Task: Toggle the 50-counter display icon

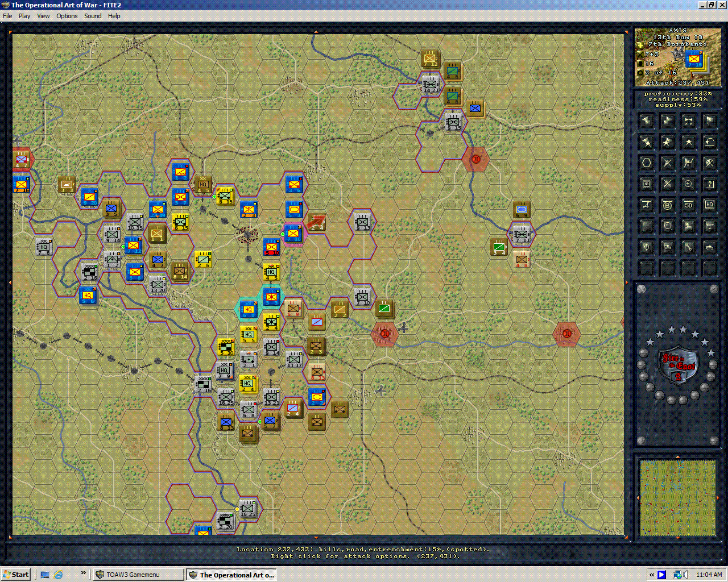Action: pos(688,205)
